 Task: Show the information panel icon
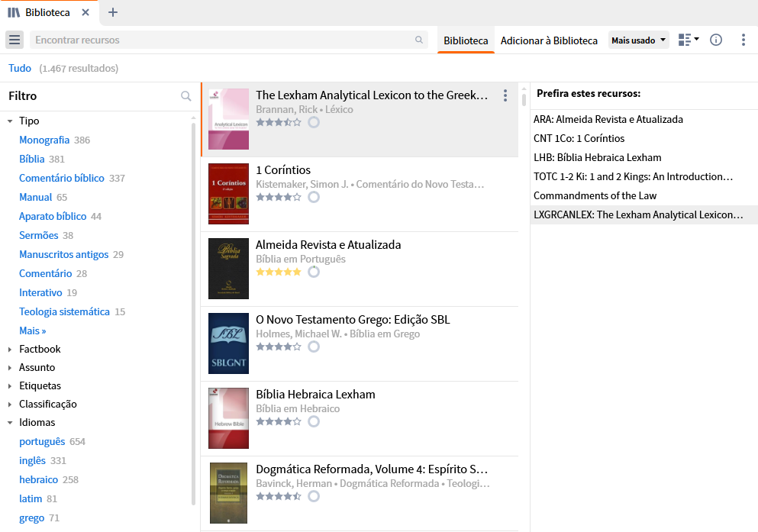click(x=716, y=40)
